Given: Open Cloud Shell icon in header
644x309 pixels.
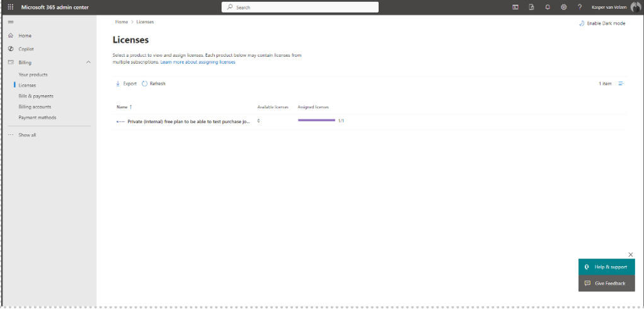Looking at the screenshot, I should (x=515, y=7).
